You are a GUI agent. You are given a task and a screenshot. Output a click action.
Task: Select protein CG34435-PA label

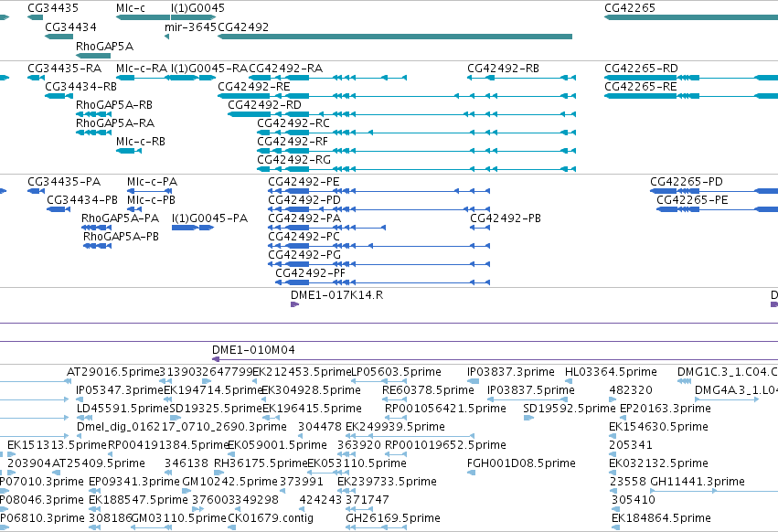point(64,182)
